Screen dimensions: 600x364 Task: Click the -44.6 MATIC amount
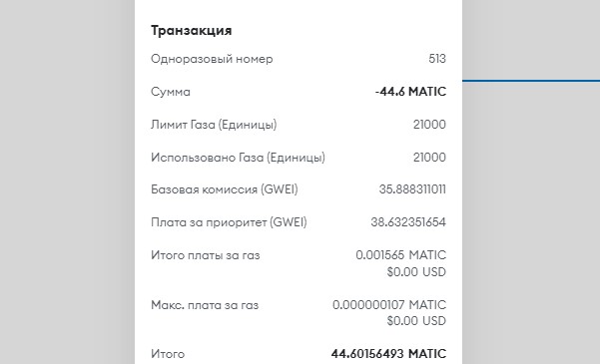tap(410, 92)
